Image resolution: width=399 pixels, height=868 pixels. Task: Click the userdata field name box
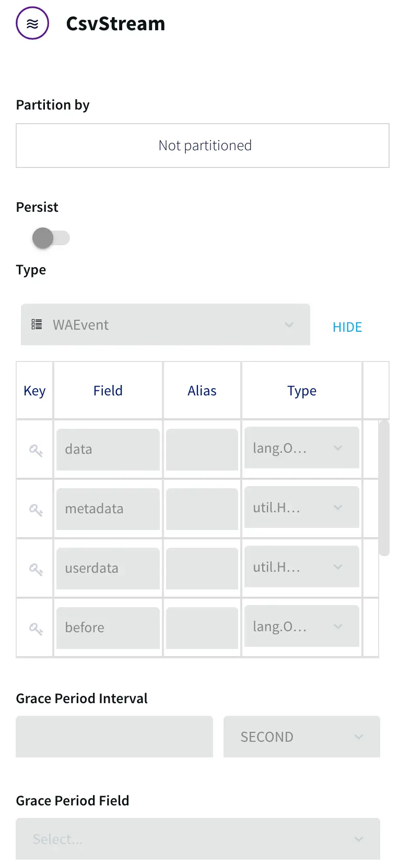tap(108, 569)
